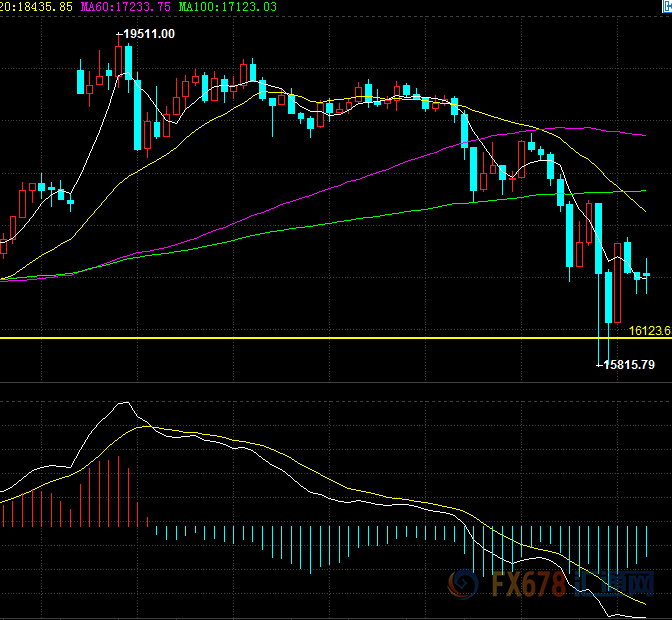Select the MA100:17123.03 indicator label
Image resolution: width=672 pixels, height=620 pixels.
tap(229, 7)
